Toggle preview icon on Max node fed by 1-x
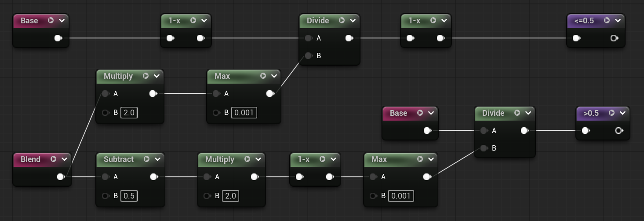This screenshot has width=644, height=221. click(x=420, y=159)
